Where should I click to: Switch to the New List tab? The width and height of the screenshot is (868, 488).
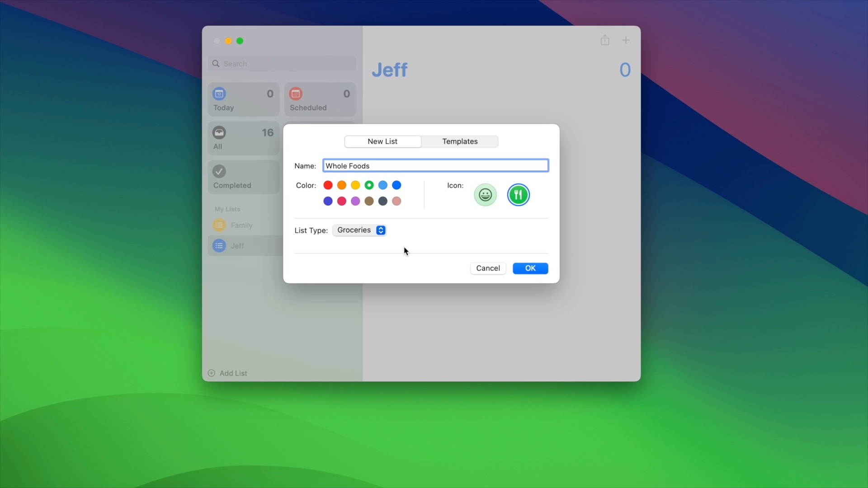382,141
